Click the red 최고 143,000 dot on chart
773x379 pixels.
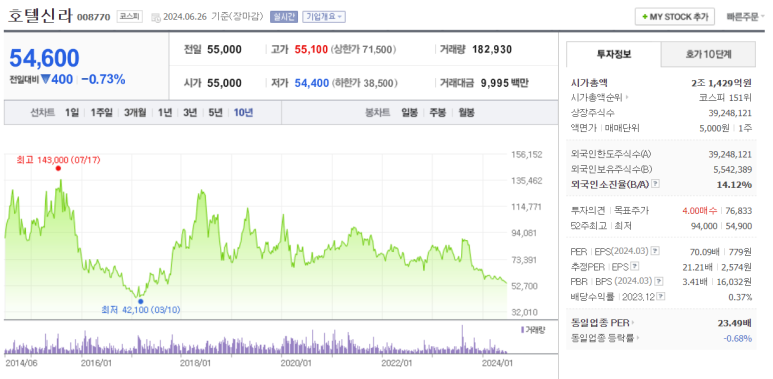(58, 169)
